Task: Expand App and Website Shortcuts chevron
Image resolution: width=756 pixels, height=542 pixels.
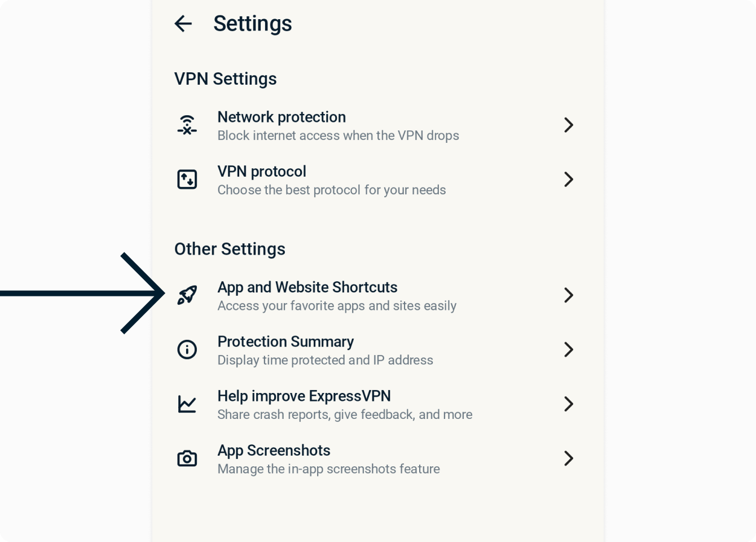Action: point(569,295)
